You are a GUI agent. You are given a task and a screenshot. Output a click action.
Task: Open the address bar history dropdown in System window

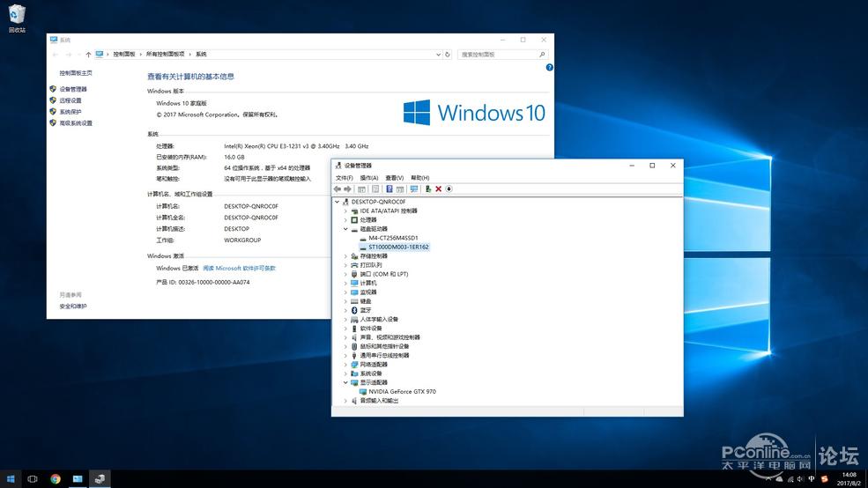[438, 55]
